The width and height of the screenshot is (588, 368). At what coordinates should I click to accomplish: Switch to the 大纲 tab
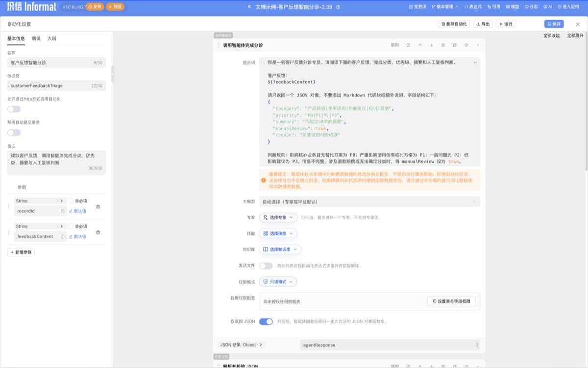pos(51,38)
